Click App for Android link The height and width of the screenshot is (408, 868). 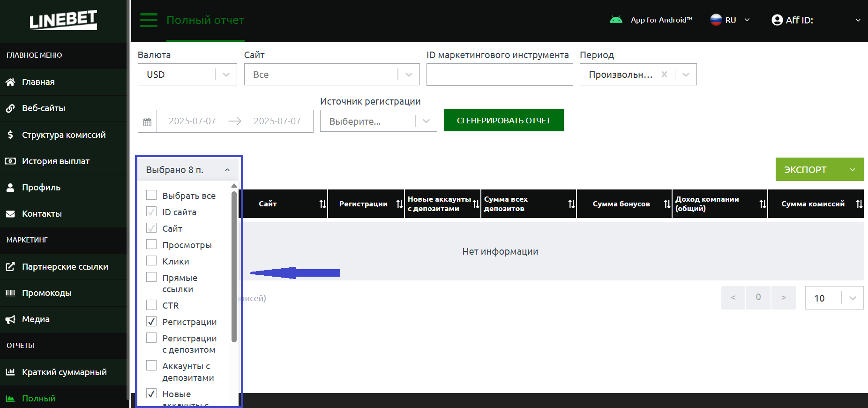pos(661,20)
